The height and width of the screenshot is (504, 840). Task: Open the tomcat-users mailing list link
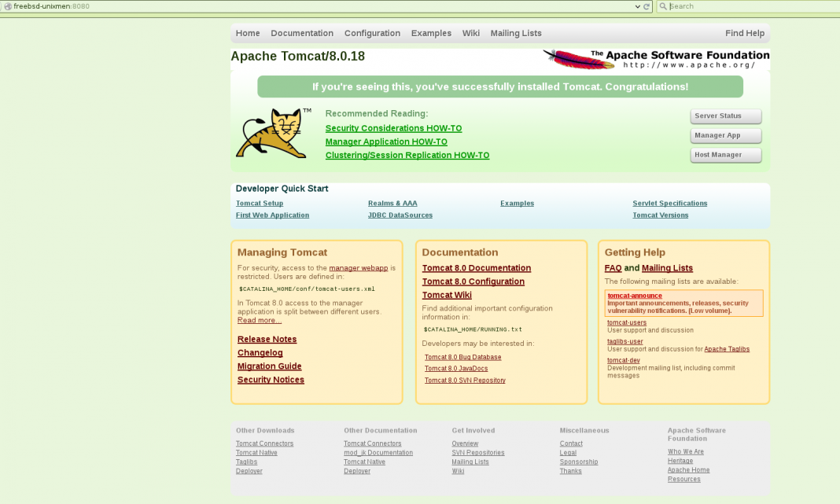[627, 322]
